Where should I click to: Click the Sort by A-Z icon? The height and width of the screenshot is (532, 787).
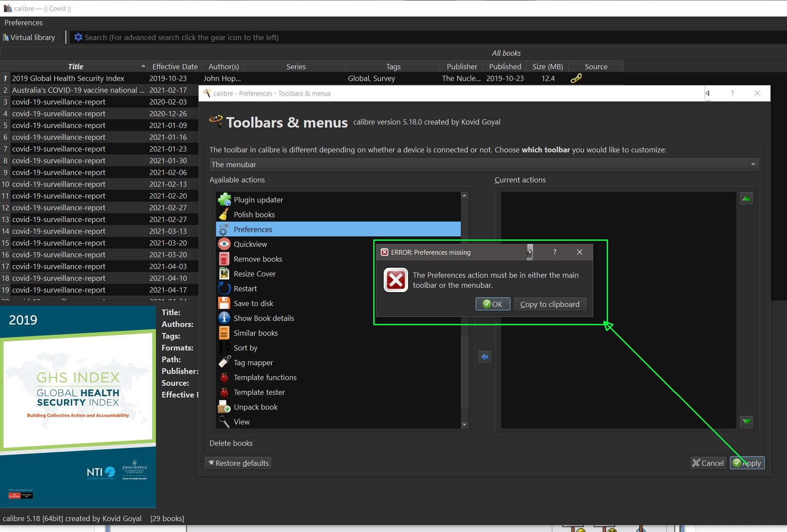224,348
